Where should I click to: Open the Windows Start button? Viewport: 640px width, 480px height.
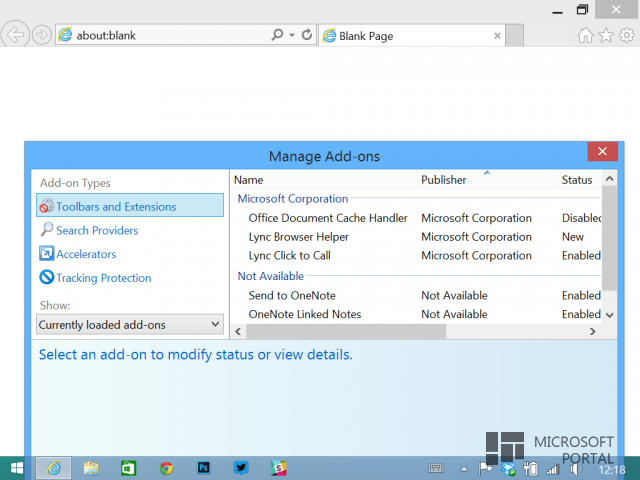click(17, 468)
